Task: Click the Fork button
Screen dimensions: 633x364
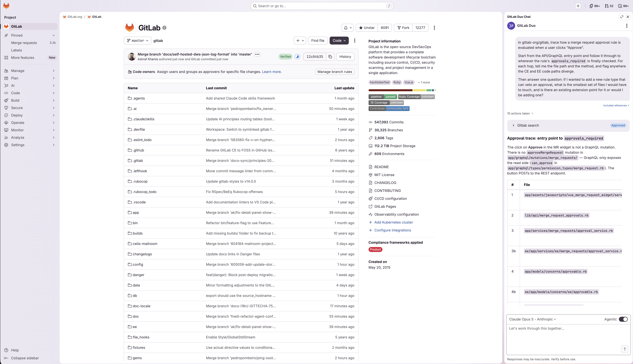Action: [x=403, y=28]
